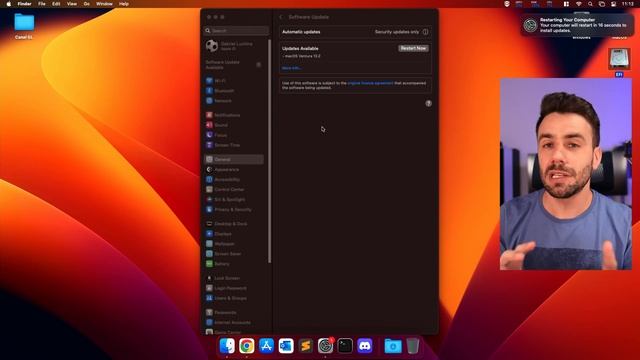Open Control Center from menu bar
This screenshot has height=360, width=640.
[x=613, y=4]
